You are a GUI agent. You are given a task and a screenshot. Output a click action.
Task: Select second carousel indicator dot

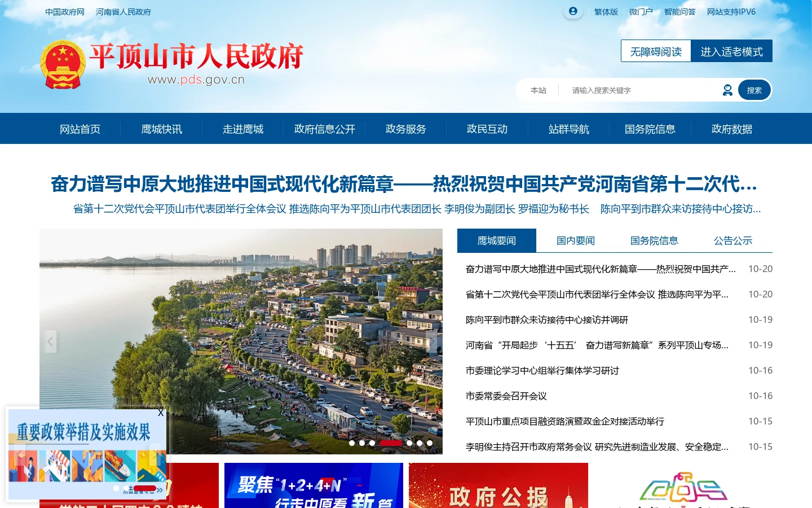tap(362, 443)
